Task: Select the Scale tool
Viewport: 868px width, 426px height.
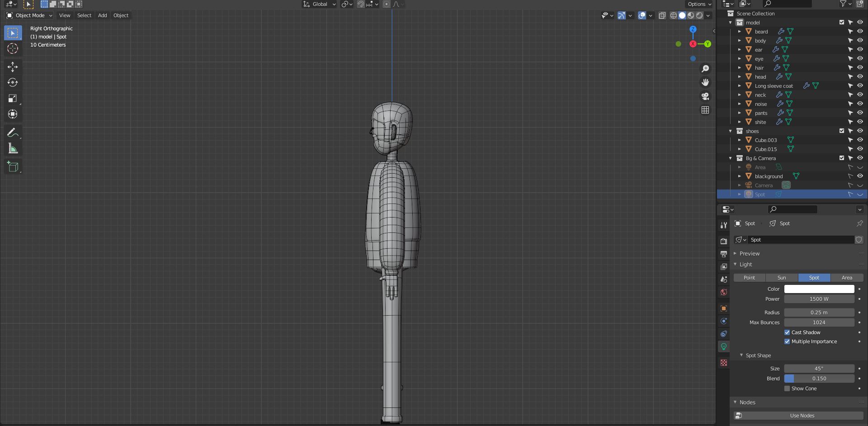Action: pyautogui.click(x=13, y=98)
